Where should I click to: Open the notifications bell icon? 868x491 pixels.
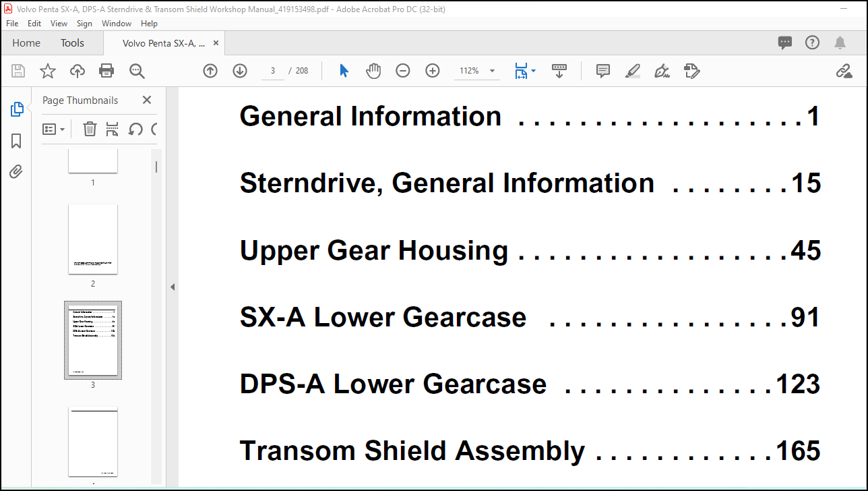[840, 42]
